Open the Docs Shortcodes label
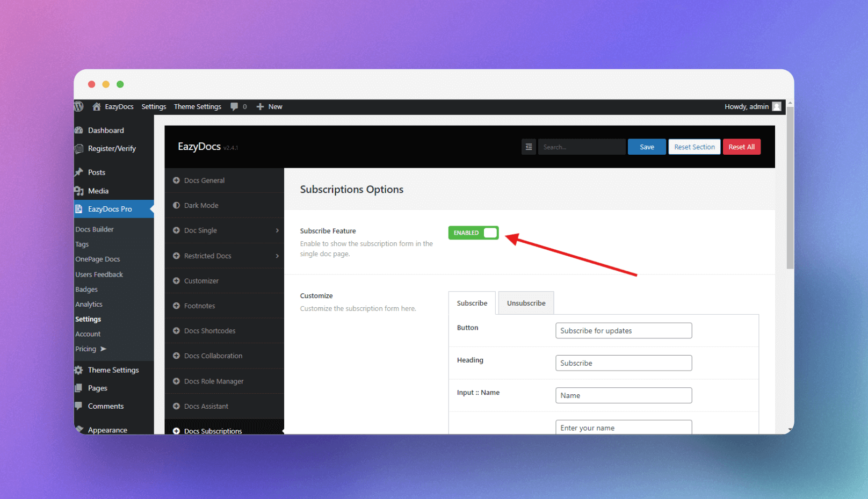 209,331
